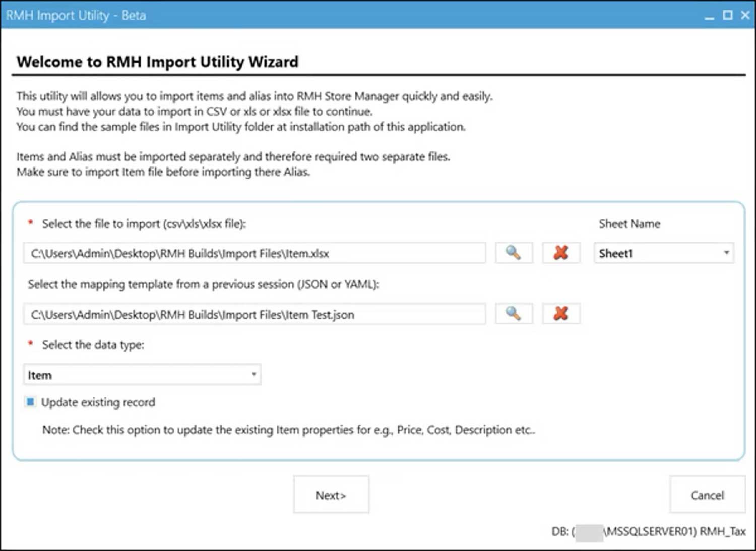This screenshot has height=551, width=756.
Task: Cancel the import wizard
Action: [707, 495]
